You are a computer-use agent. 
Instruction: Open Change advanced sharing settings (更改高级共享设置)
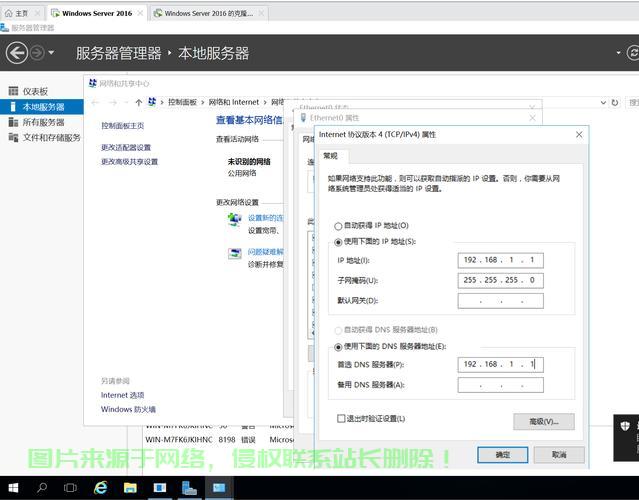click(129, 162)
